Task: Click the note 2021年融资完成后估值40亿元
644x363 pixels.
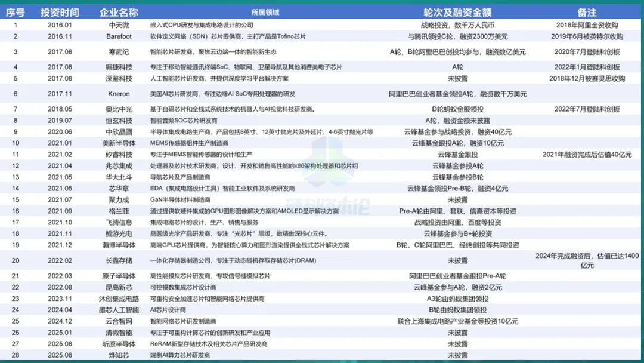Action: pyautogui.click(x=587, y=154)
